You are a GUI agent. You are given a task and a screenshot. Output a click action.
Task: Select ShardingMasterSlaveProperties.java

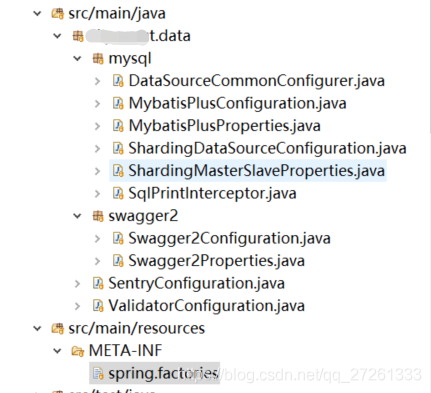(257, 171)
